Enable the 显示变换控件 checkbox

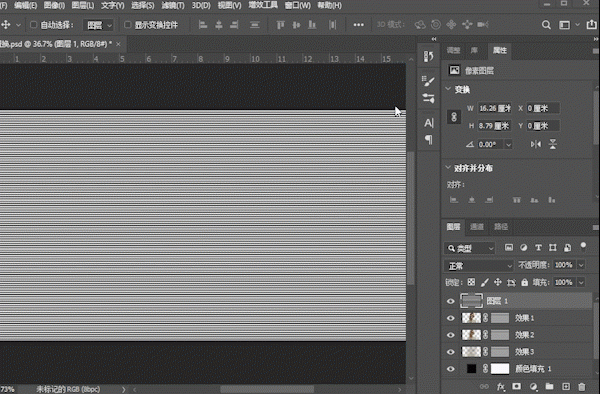pos(127,25)
